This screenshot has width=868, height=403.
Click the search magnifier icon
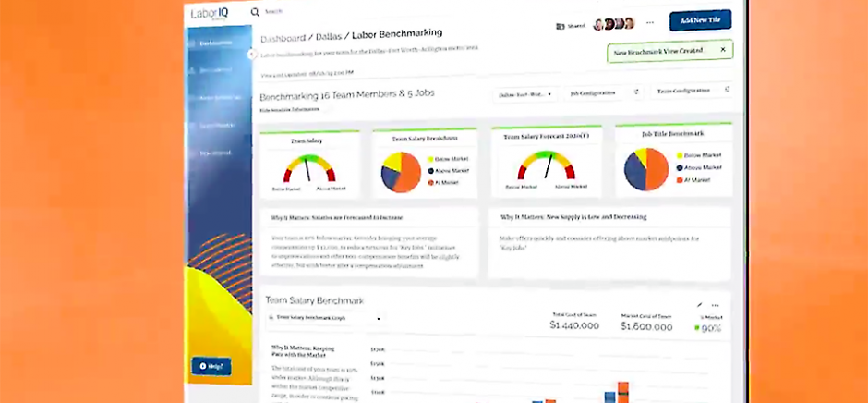click(x=255, y=12)
